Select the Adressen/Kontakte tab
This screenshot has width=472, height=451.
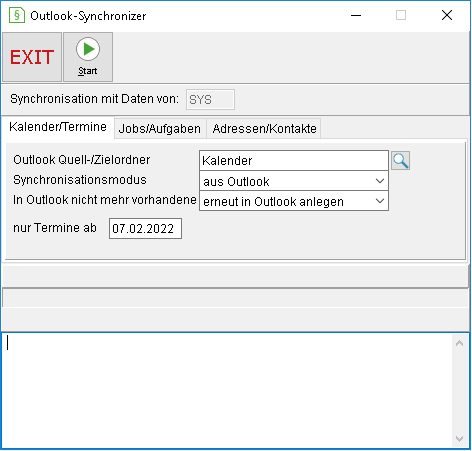coord(264,129)
